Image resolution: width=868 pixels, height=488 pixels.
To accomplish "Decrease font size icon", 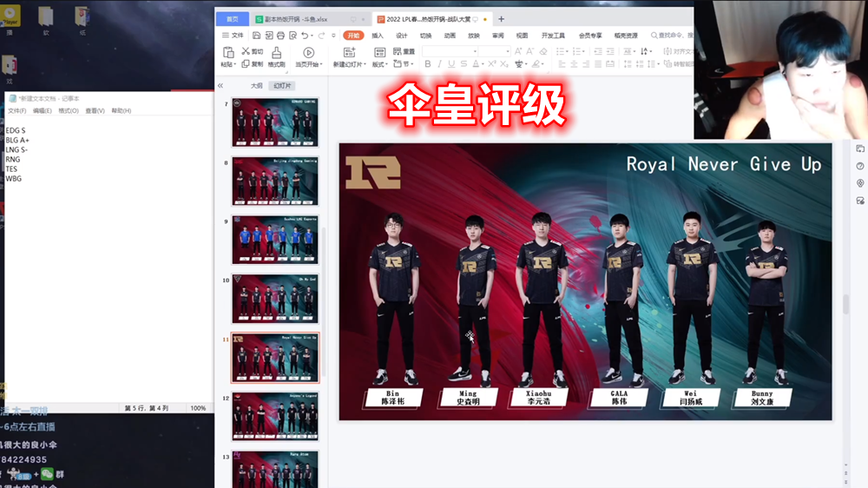I will click(x=530, y=51).
